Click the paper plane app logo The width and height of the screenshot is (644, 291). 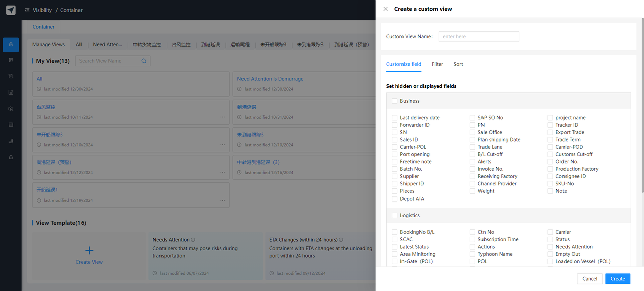point(11,10)
